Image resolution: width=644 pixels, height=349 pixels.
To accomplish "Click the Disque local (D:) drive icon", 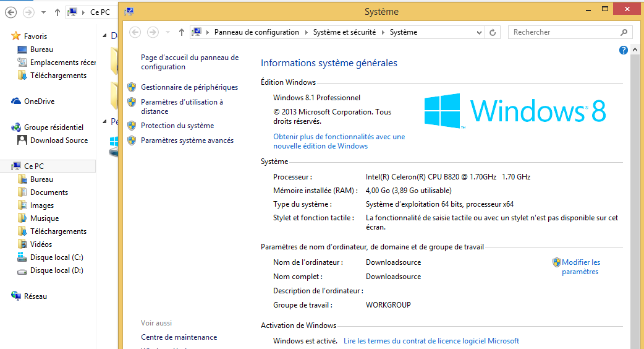I will point(22,271).
